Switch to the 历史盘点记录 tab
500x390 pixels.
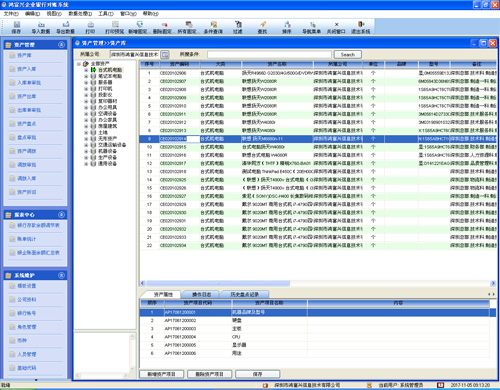point(244,294)
